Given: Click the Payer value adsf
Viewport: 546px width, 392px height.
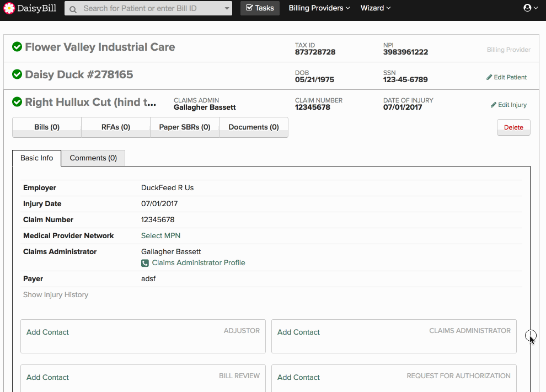Looking at the screenshot, I should click(x=148, y=279).
